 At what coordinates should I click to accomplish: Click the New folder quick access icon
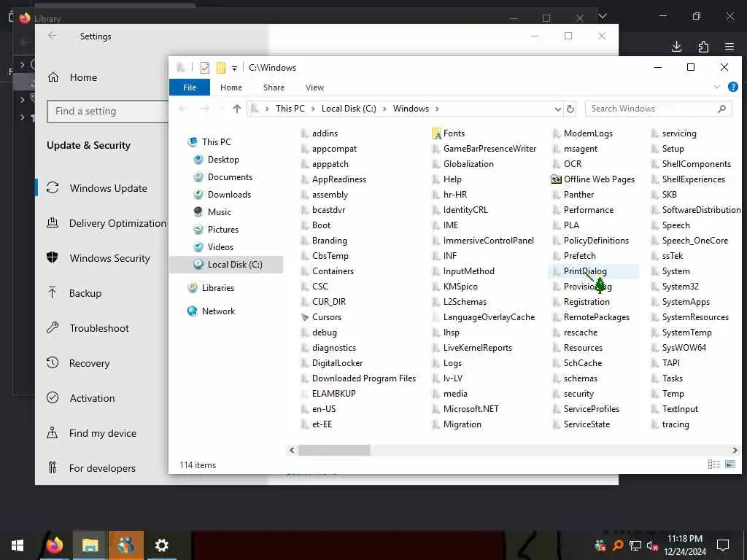click(x=221, y=68)
